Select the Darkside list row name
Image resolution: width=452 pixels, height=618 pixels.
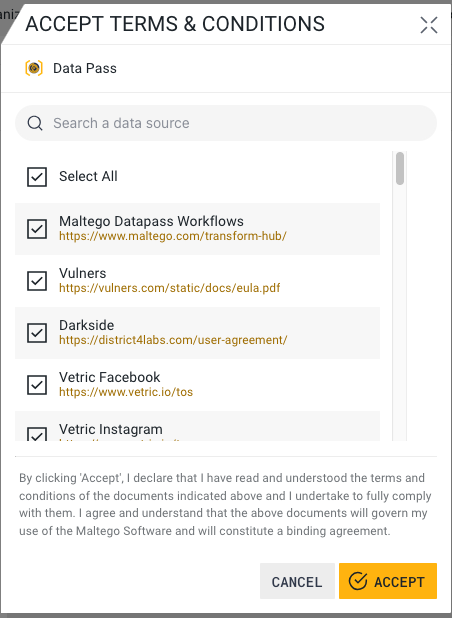(87, 325)
